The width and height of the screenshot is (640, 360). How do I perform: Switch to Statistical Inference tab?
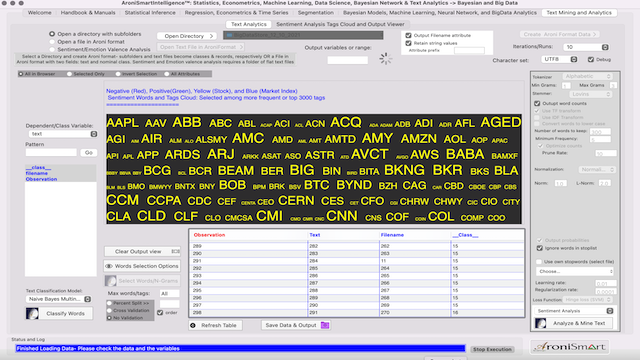[150, 13]
